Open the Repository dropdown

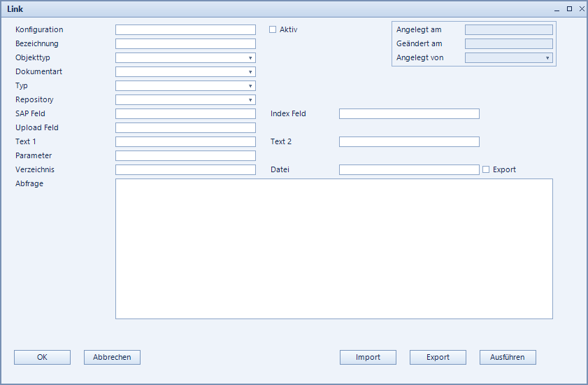coord(250,99)
